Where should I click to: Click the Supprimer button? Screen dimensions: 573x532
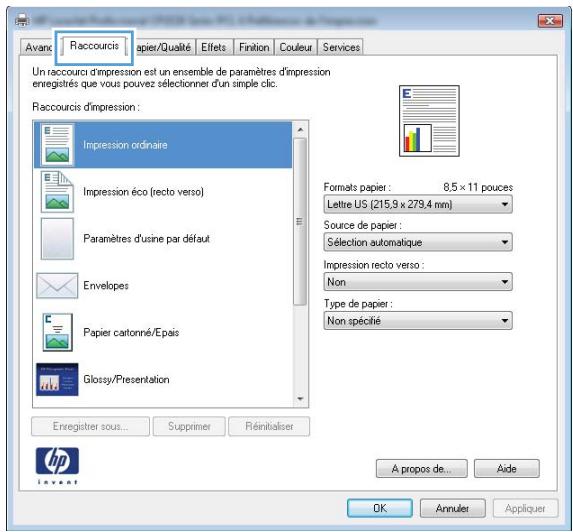click(x=189, y=426)
